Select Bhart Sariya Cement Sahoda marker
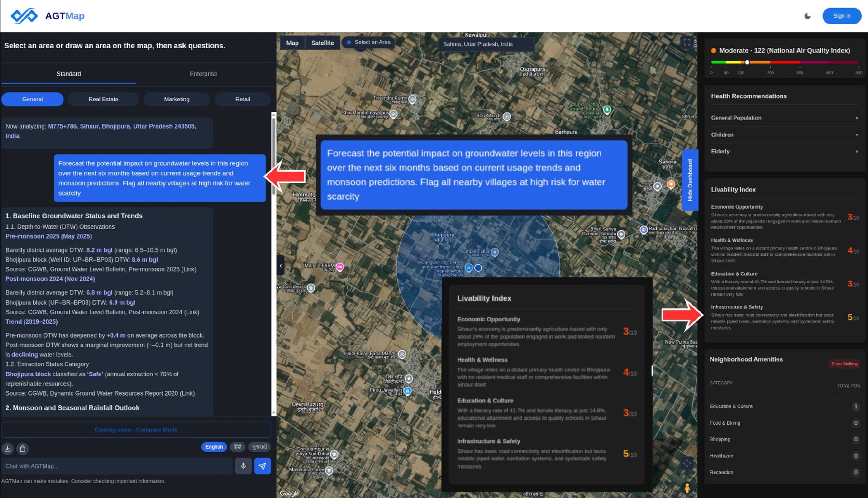 click(x=621, y=234)
